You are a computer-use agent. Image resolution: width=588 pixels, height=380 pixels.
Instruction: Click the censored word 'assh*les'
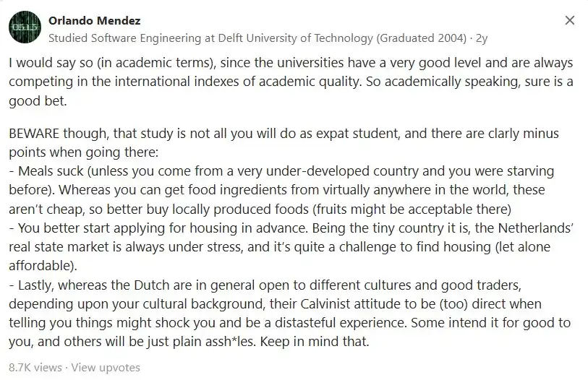click(221, 342)
